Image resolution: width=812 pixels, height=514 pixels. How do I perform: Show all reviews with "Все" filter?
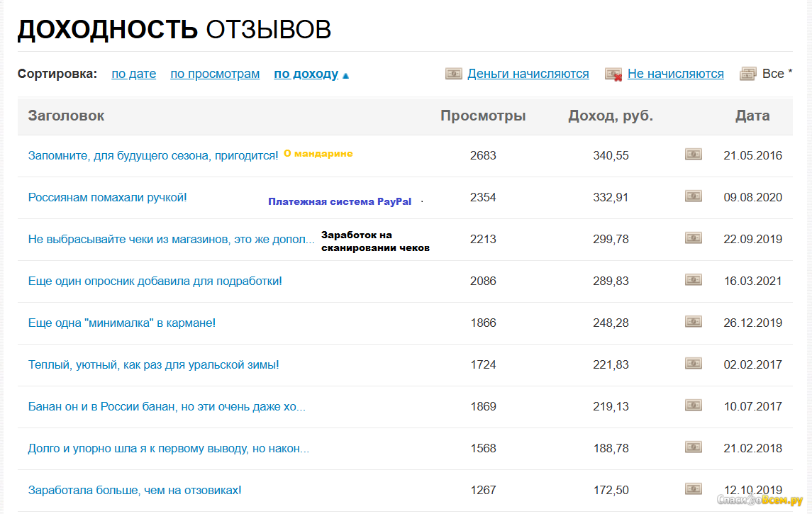(772, 74)
